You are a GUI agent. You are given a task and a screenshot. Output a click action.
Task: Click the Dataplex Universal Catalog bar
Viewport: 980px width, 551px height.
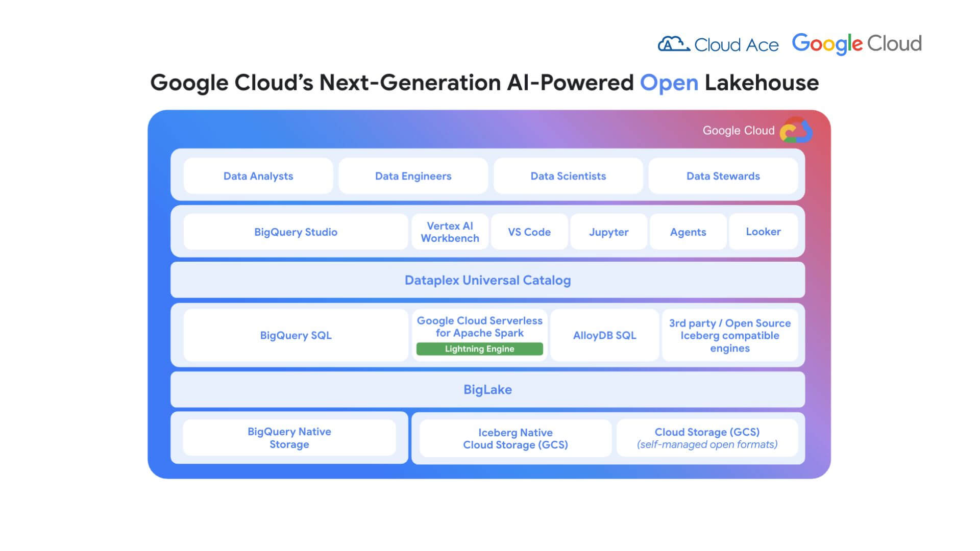pyautogui.click(x=487, y=280)
